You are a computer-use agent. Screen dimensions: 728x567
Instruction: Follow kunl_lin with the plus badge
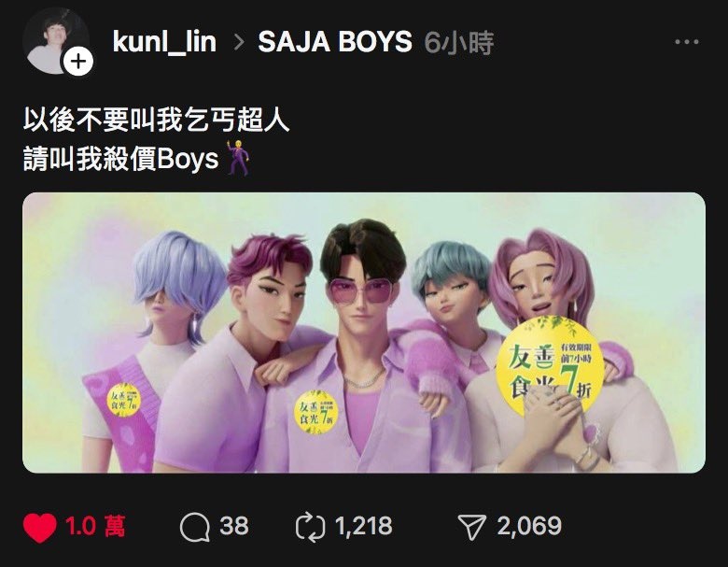tap(78, 62)
